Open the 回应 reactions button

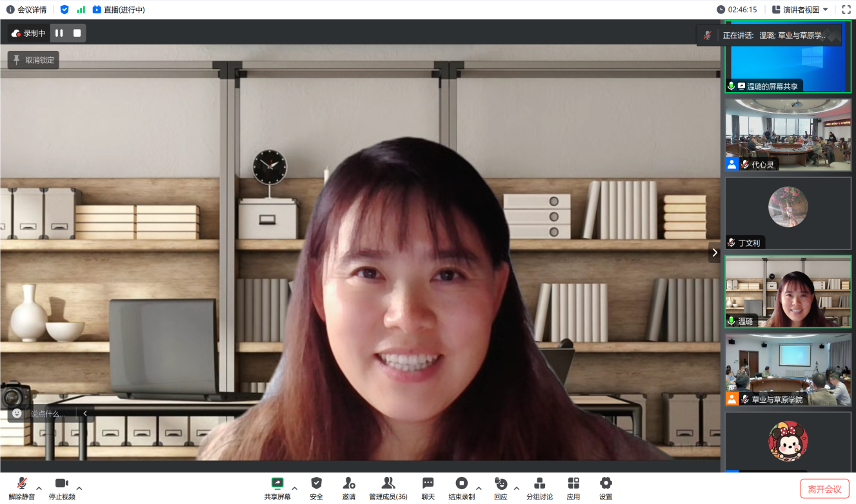tap(501, 489)
